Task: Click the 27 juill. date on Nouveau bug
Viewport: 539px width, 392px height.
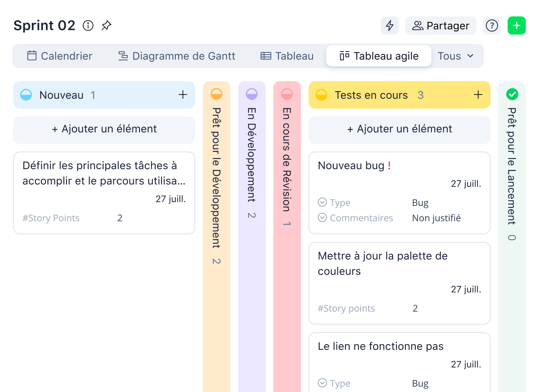Action: point(466,184)
